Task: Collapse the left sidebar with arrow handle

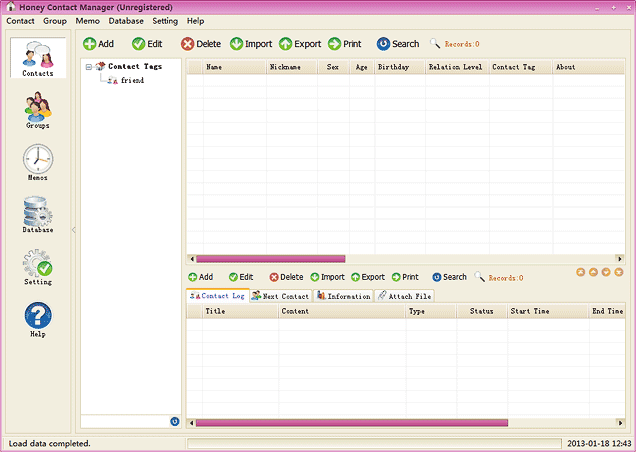Action: tap(73, 230)
